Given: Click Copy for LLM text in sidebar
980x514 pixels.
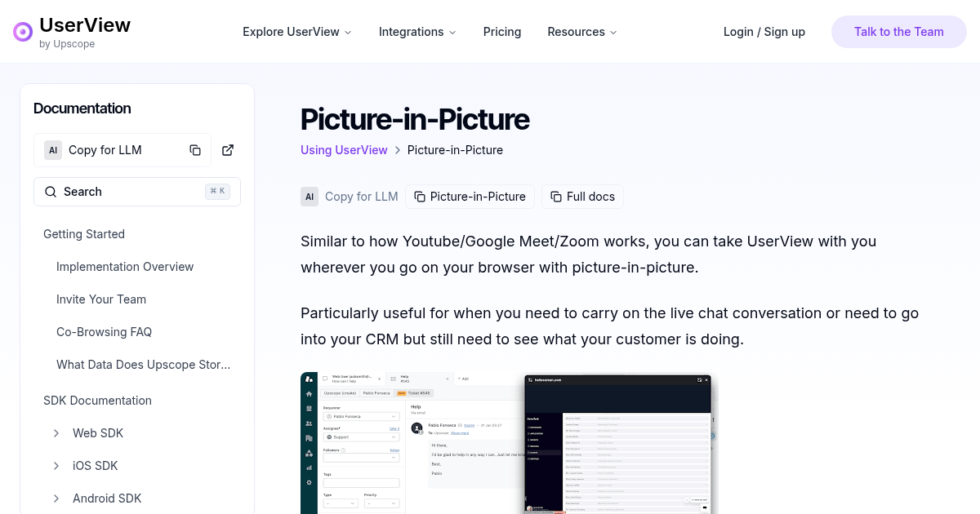Looking at the screenshot, I should click(x=105, y=150).
